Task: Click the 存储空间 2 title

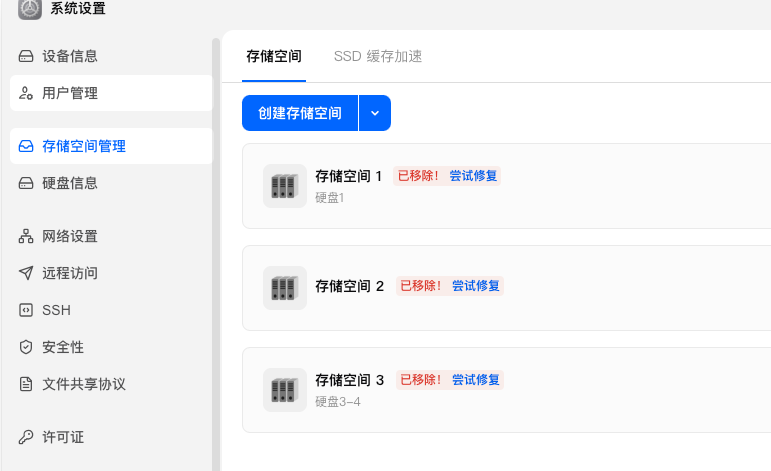Action: (350, 286)
